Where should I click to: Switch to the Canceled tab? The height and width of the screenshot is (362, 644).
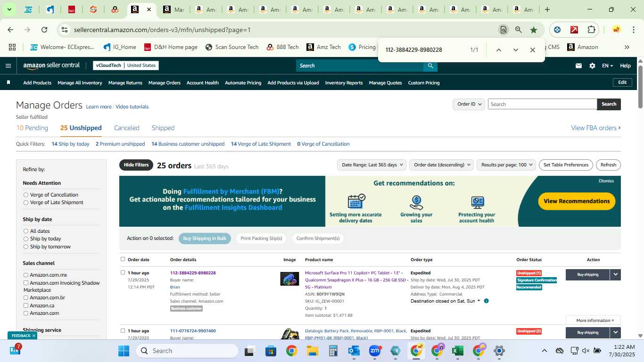[x=127, y=128]
